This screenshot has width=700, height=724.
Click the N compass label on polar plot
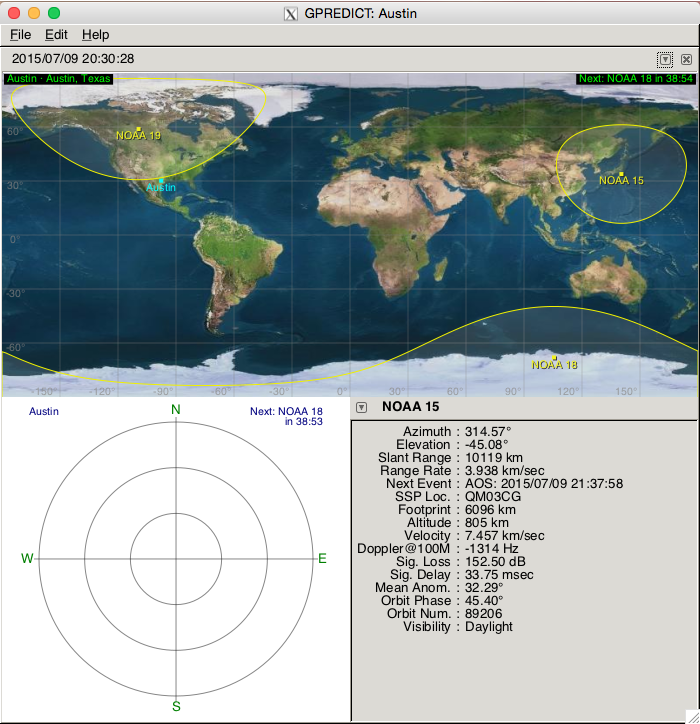176,410
